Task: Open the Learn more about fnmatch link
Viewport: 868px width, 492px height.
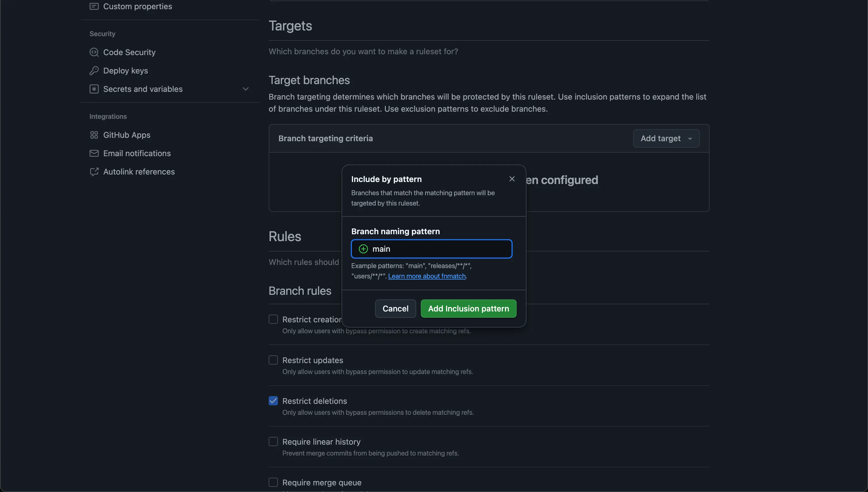Action: pyautogui.click(x=427, y=276)
